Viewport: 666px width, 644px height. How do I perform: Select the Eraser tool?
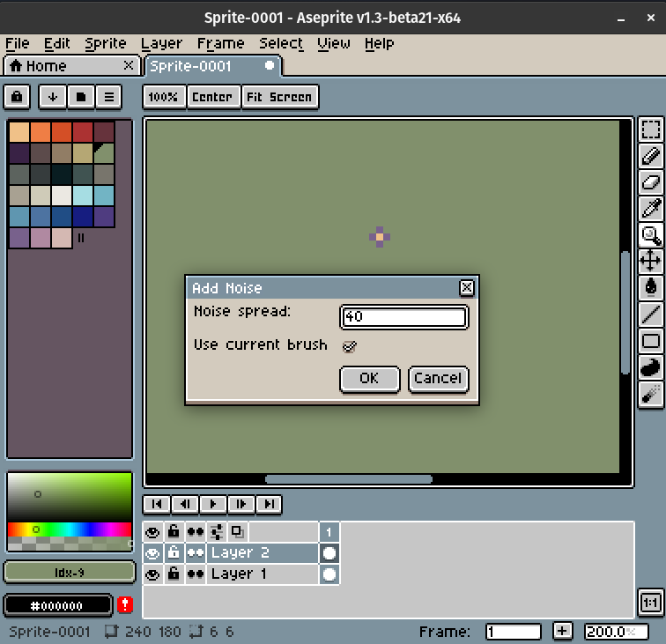(x=650, y=183)
